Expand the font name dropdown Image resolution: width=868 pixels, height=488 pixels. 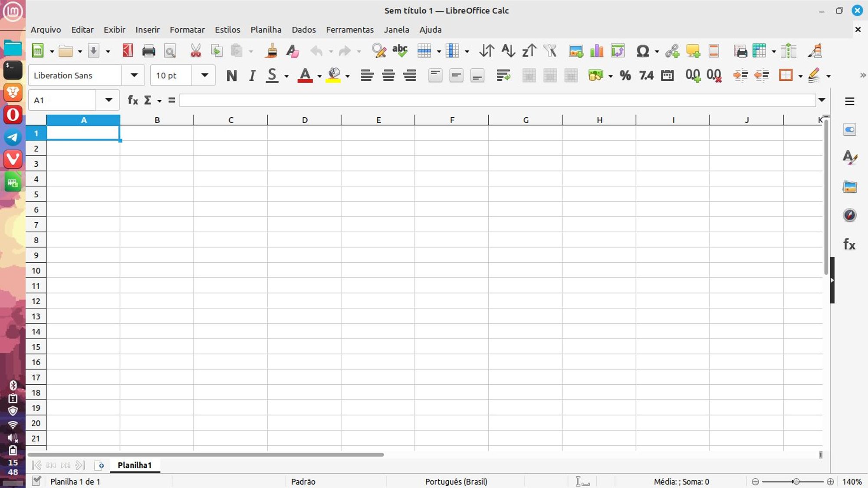134,75
